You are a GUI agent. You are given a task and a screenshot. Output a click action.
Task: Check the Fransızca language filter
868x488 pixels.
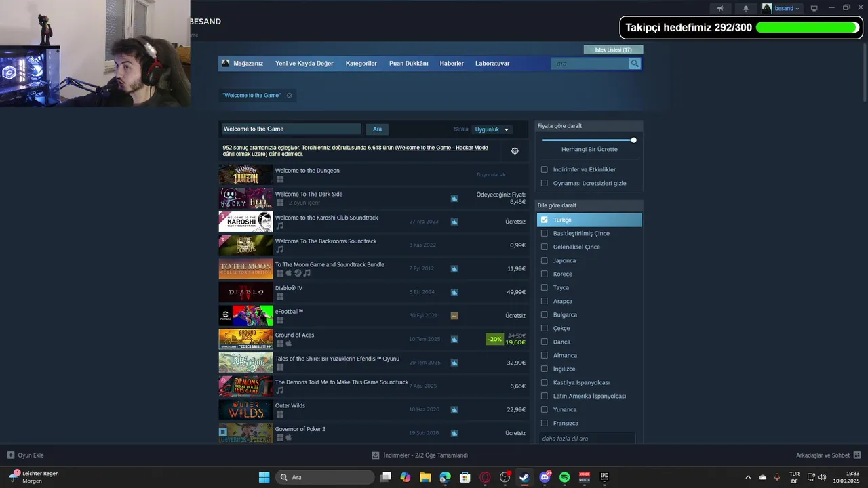tap(544, 423)
